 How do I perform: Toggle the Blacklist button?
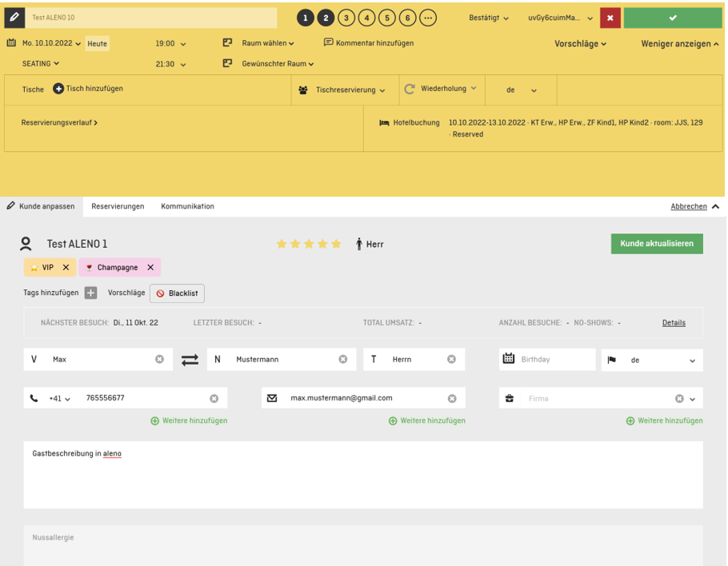(177, 293)
